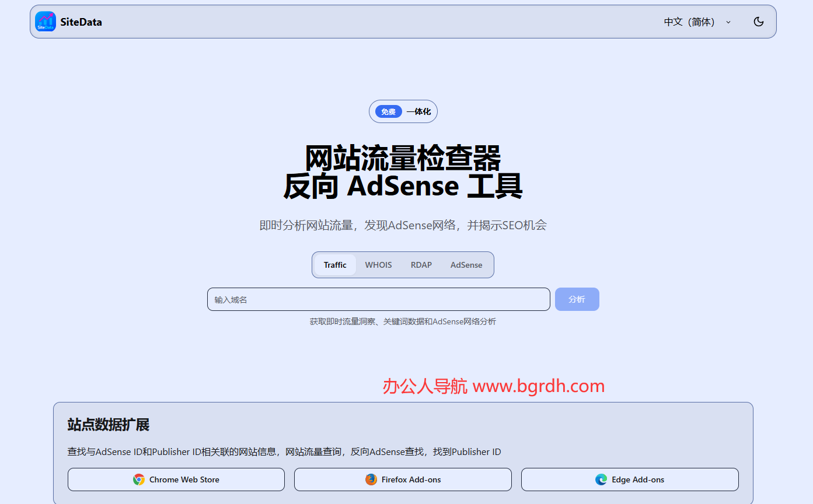The width and height of the screenshot is (813, 504).
Task: Open the Edge Add-ons button
Action: 630,480
